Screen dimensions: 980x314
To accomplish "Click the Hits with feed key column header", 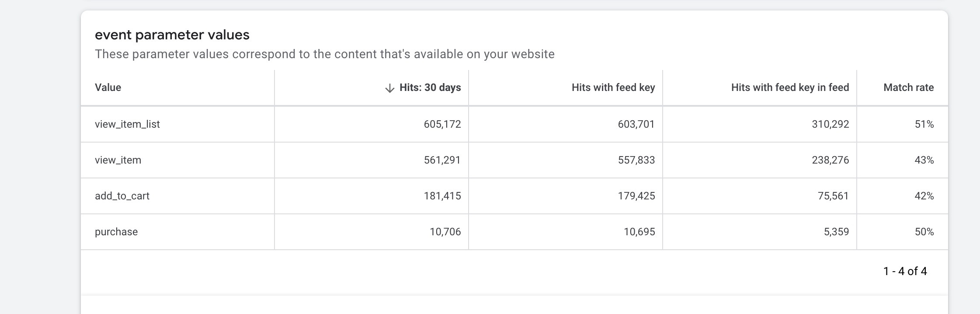I will (x=613, y=87).
